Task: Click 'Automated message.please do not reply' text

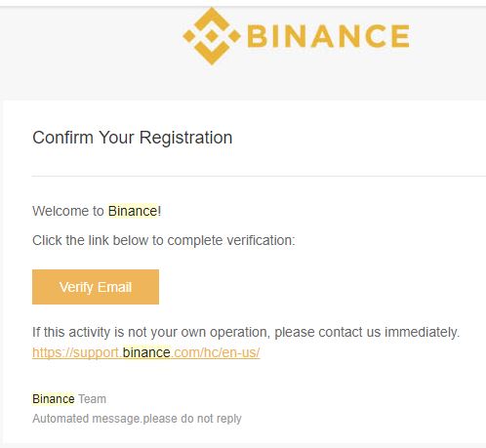Action: 137,419
